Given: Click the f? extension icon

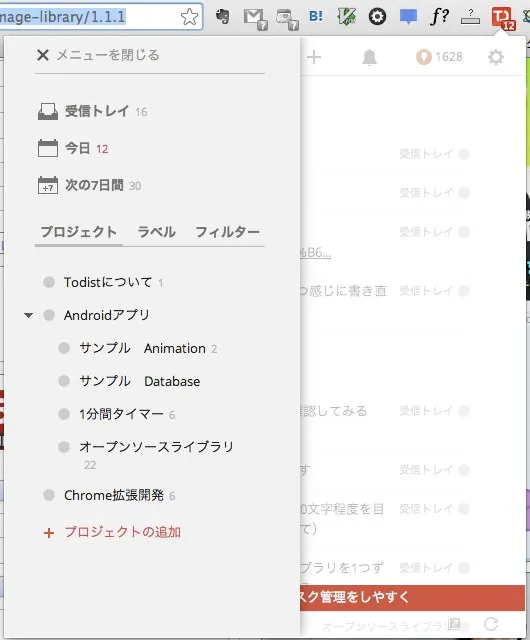Looking at the screenshot, I should (439, 17).
